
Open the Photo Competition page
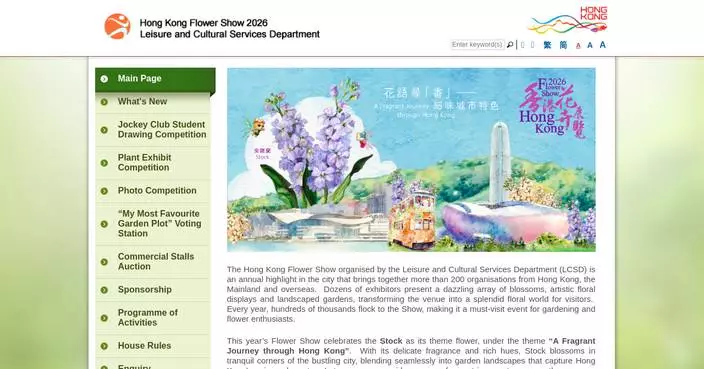(153, 191)
